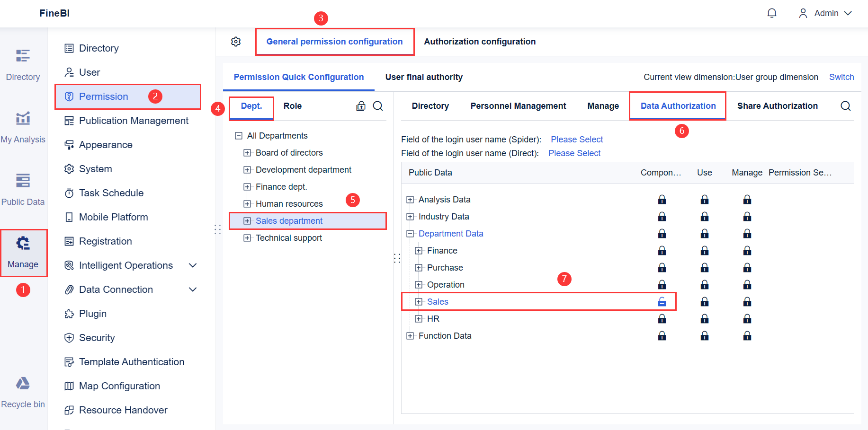Viewport: 868px width, 430px height.
Task: Open the User final authority tab
Action: [423, 77]
